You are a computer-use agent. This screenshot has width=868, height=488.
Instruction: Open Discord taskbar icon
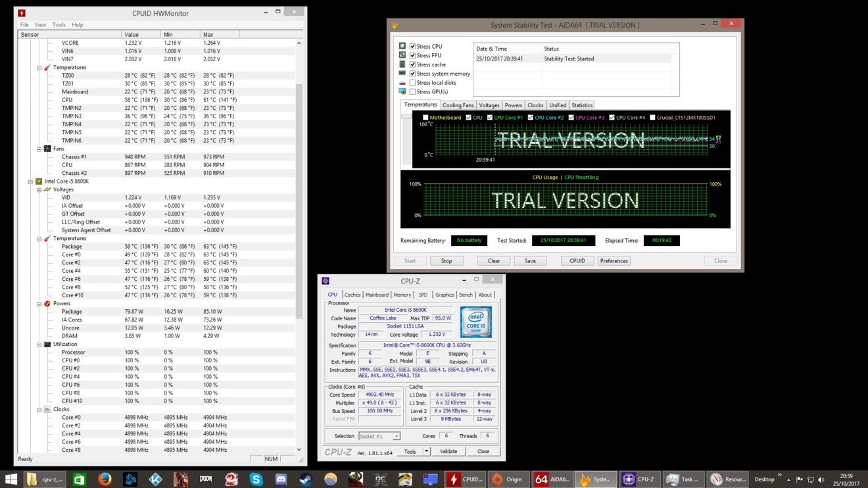point(281,479)
